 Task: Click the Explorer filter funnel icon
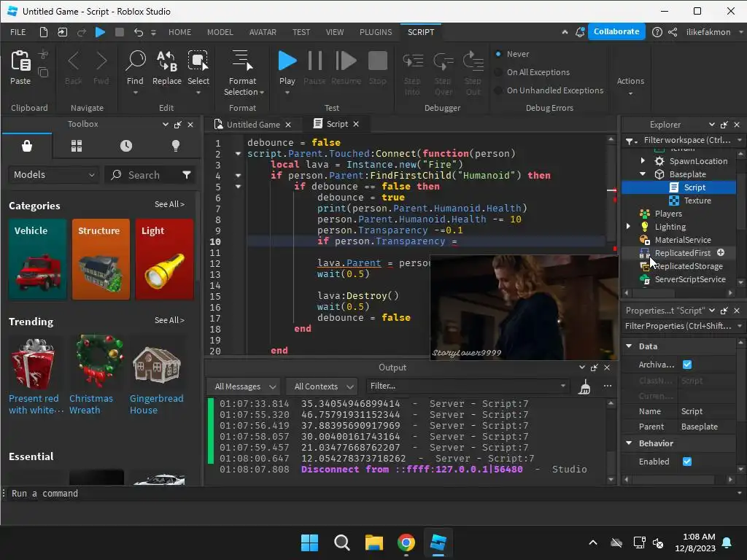(x=630, y=141)
